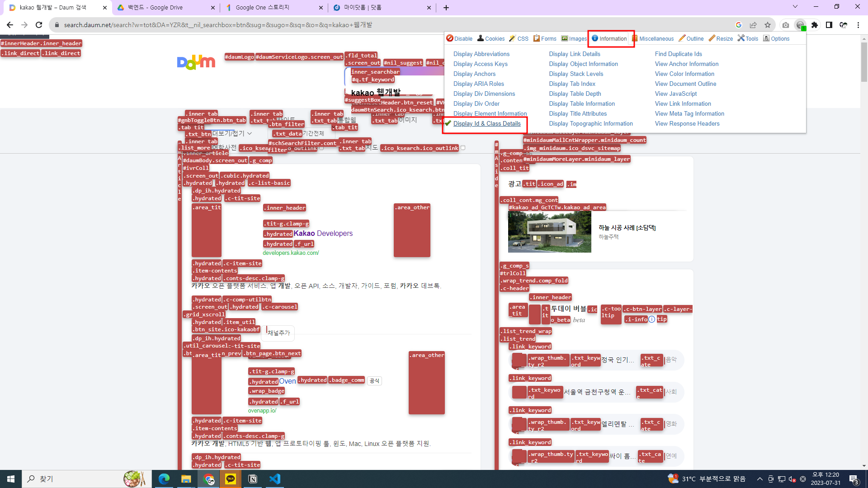Click View Color Information link
This screenshot has width=868, height=488.
click(684, 74)
